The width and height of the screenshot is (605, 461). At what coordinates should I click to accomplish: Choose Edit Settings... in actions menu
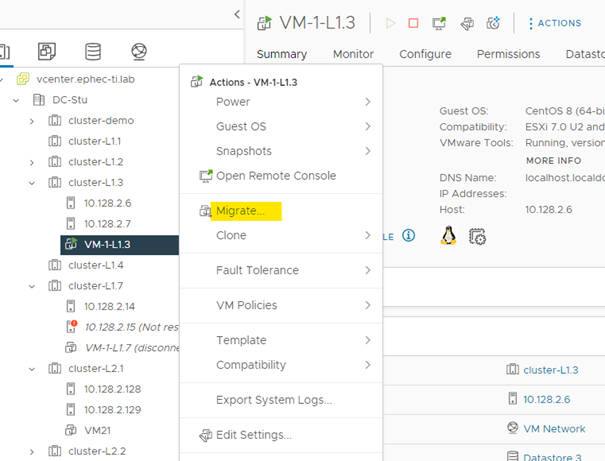point(281,435)
